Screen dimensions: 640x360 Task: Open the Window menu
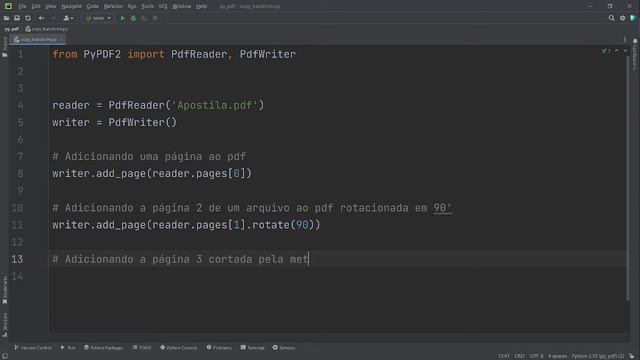(x=182, y=6)
